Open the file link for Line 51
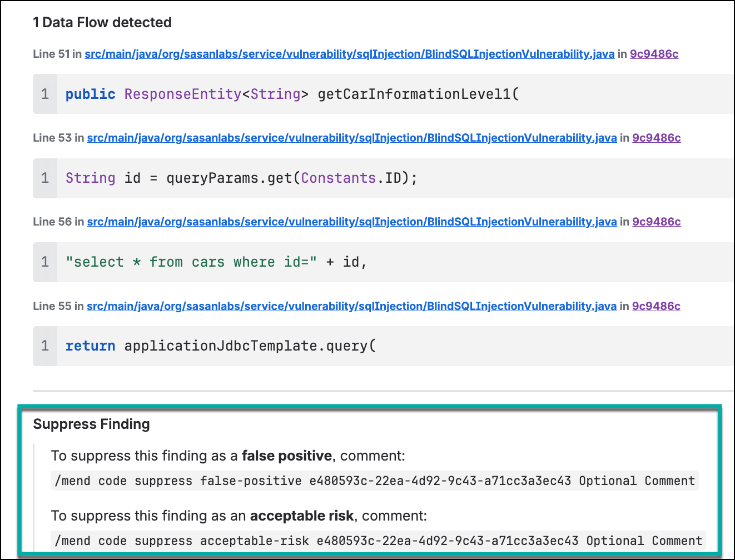 (349, 54)
